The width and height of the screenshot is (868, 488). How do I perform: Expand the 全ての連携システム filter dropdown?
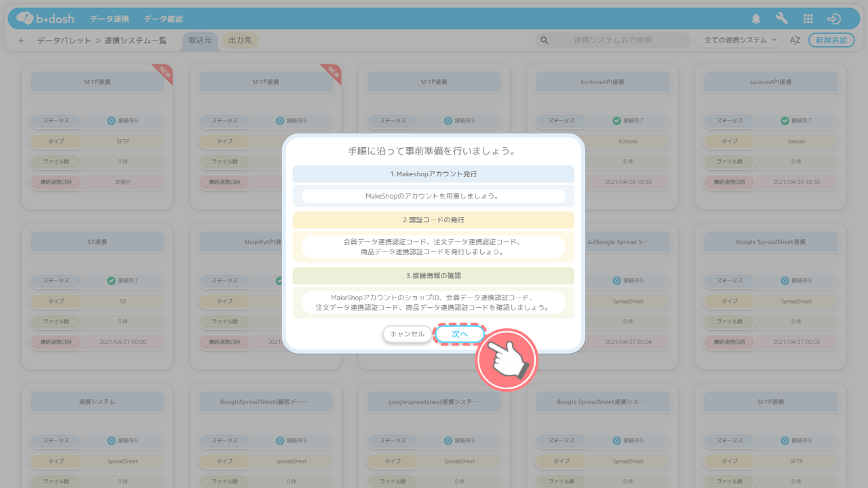coord(740,41)
